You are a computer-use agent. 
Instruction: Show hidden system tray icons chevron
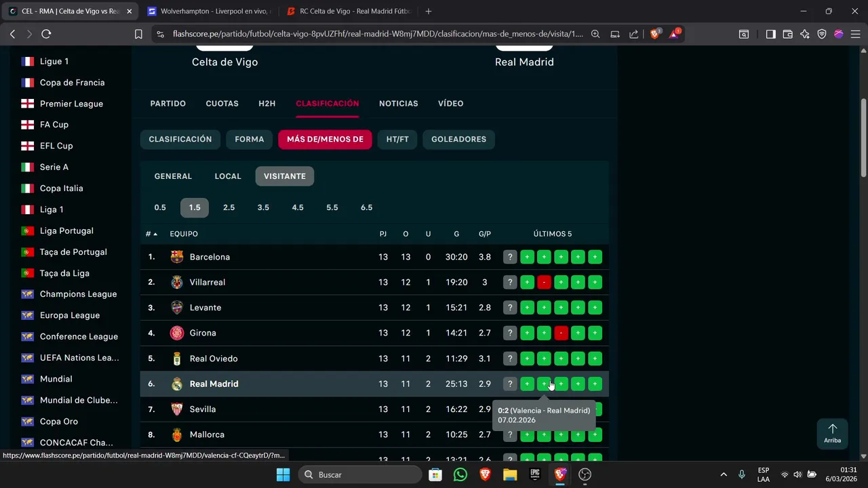[x=724, y=474]
